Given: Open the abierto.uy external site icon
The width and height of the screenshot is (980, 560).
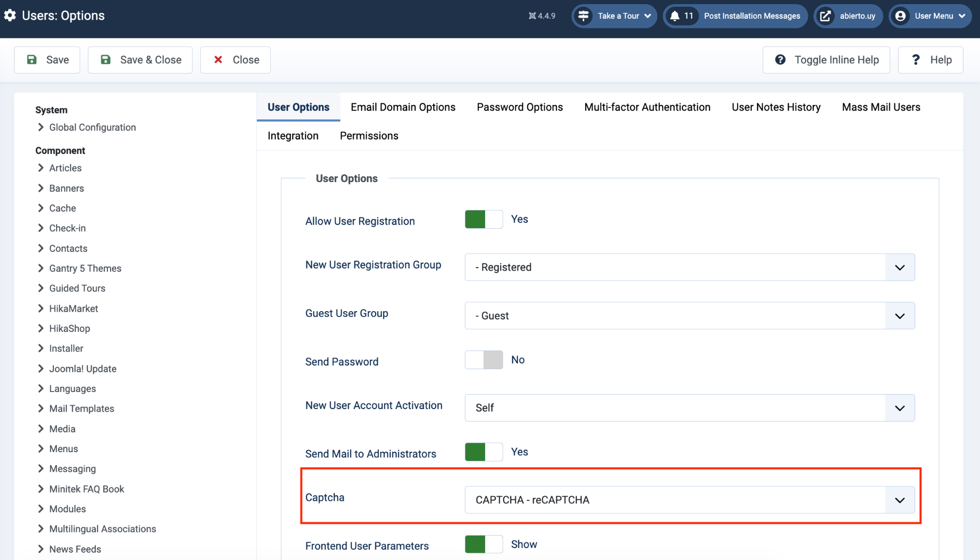Looking at the screenshot, I should [x=825, y=16].
